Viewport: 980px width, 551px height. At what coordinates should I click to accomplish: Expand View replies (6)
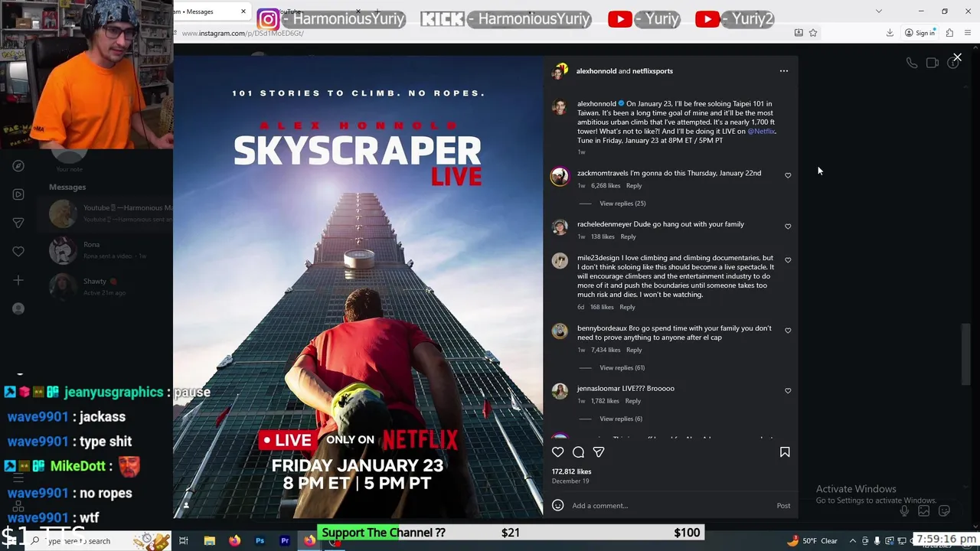(x=621, y=419)
